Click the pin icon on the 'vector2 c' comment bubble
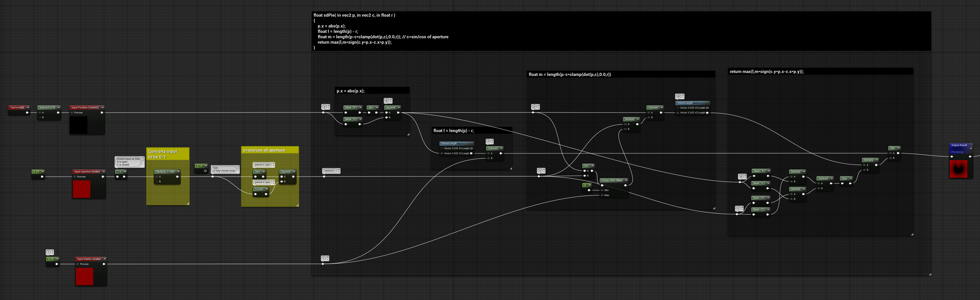 pyautogui.click(x=339, y=170)
